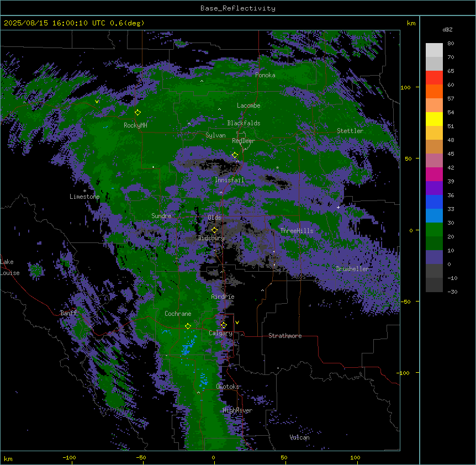This screenshot has height=465, width=476.
Task: Select the orange swatch between 60 and 57 dBZ
Action: click(x=434, y=91)
